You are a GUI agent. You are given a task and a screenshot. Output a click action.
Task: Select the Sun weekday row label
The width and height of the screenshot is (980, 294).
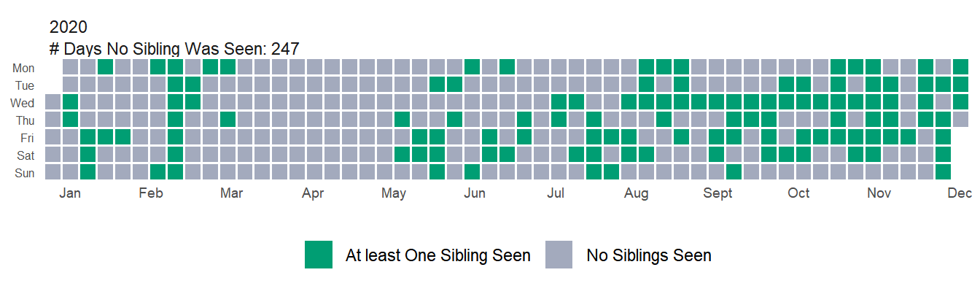coord(25,173)
